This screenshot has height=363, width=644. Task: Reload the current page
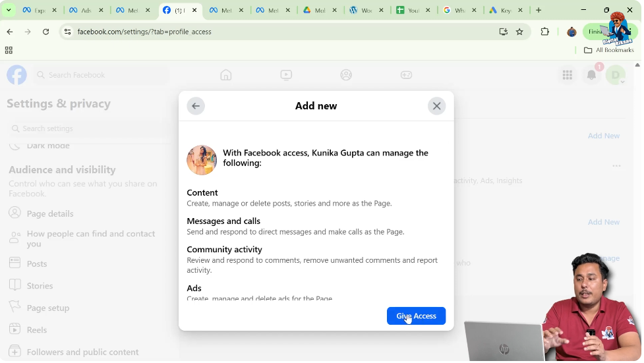click(x=46, y=32)
